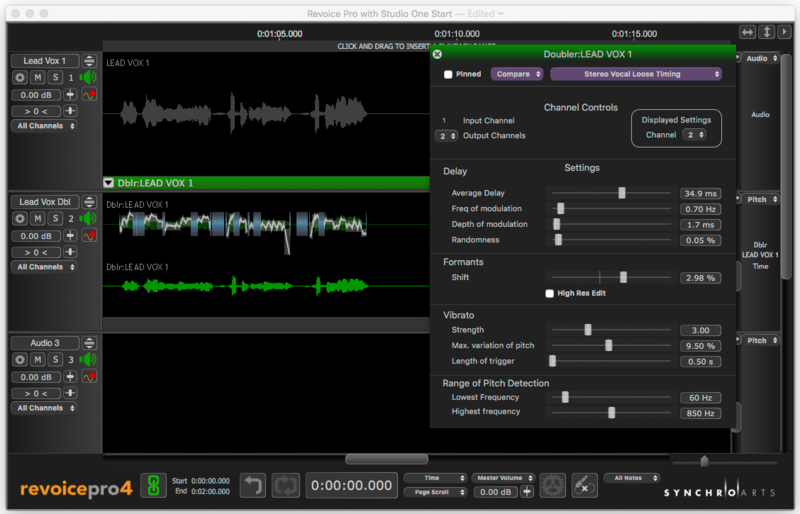The image size is (800, 514).
Task: Collapse the Dblr:LEAD VOX 1 process triangle
Action: click(x=109, y=183)
